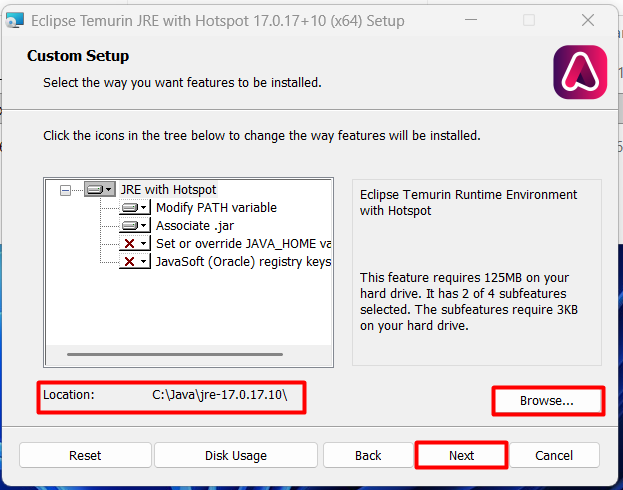
Task: Click the Modify PATH variable drive icon
Action: coord(134,207)
